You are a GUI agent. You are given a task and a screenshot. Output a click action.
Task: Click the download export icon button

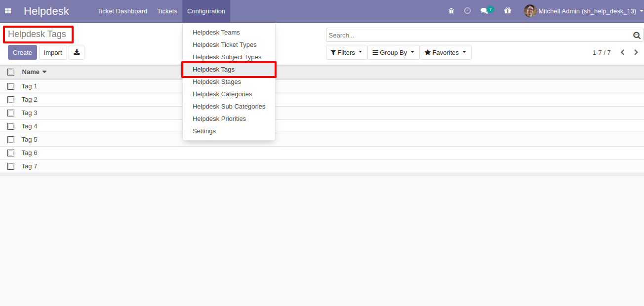point(77,52)
